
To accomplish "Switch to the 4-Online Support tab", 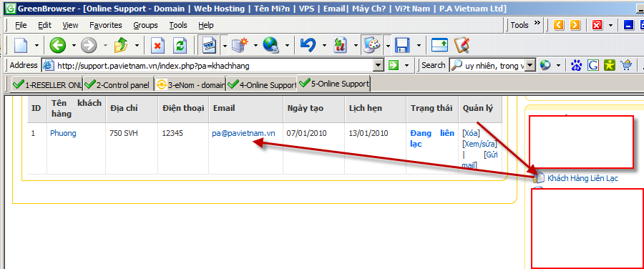I will pos(262,84).
